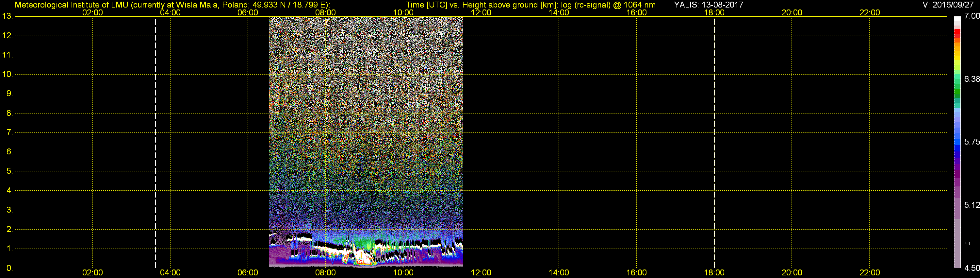Click the 6 km height axis label
The height and width of the screenshot is (278, 980).
point(9,152)
